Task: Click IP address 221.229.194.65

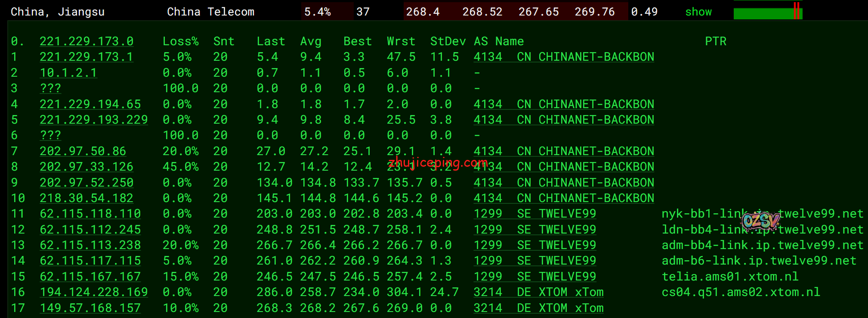Action: 90,104
